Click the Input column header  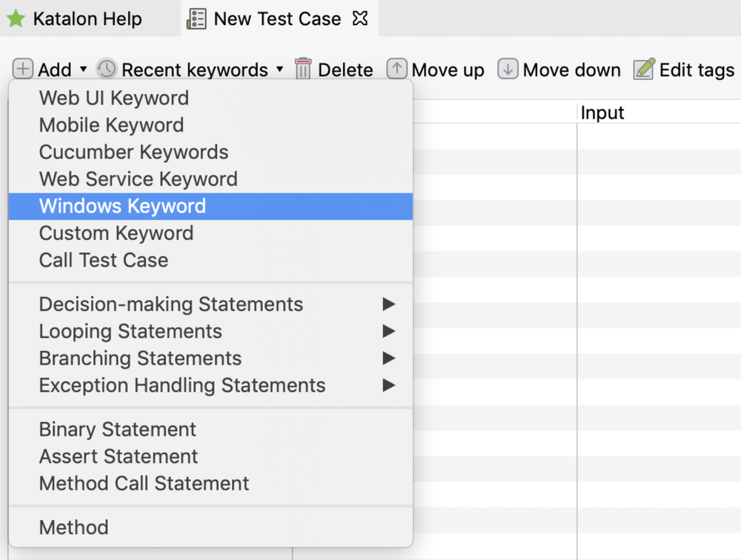click(x=602, y=112)
